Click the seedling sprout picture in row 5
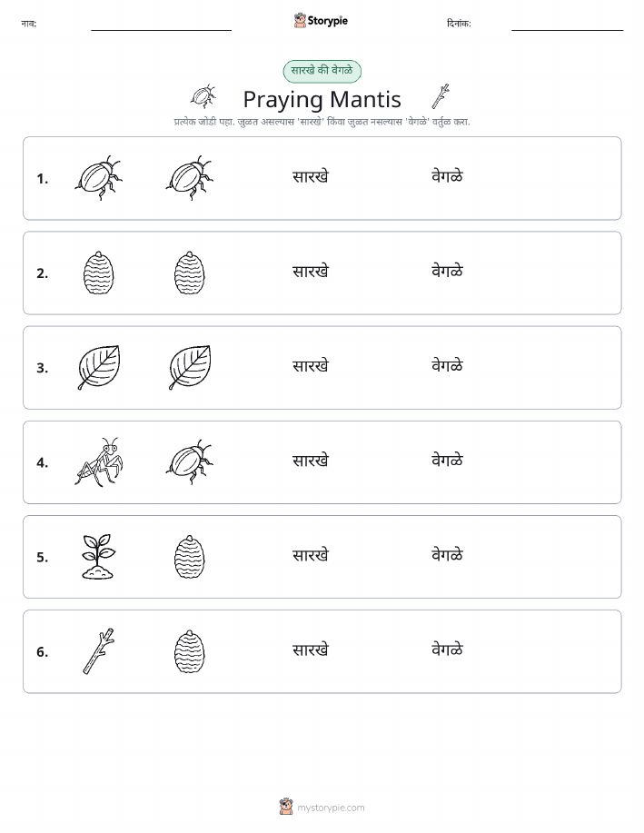644x833 pixels. point(98,557)
